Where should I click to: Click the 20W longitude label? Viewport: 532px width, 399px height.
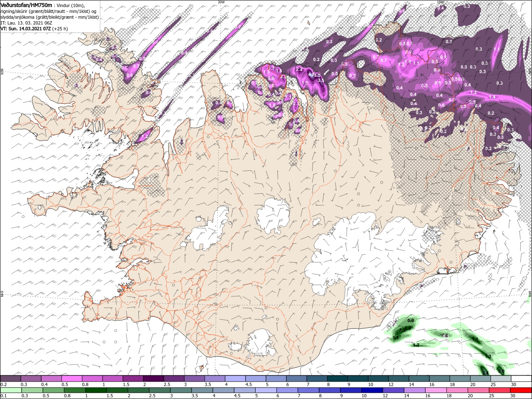coord(221,2)
